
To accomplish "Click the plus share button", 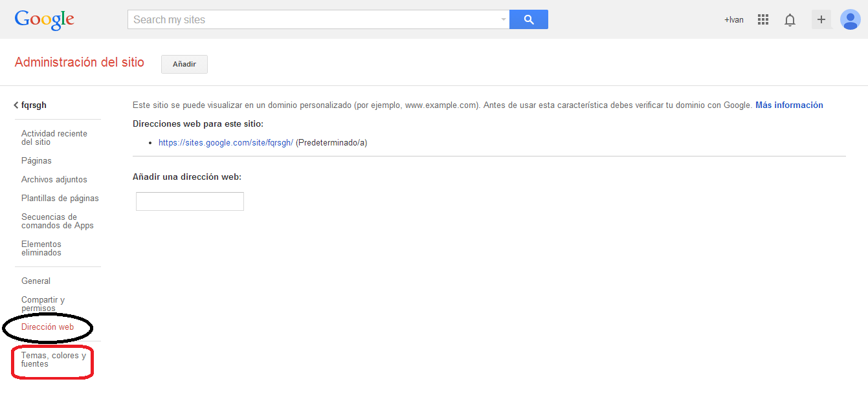I will pos(821,19).
